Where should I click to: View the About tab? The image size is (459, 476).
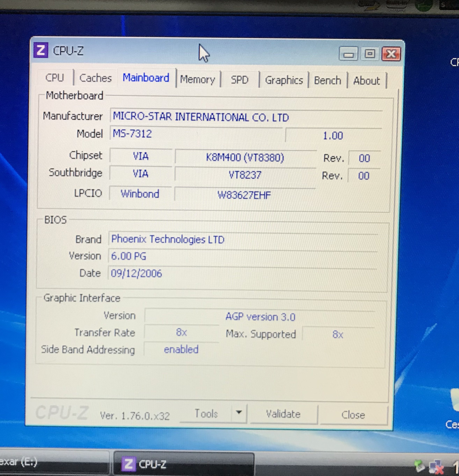pos(366,81)
